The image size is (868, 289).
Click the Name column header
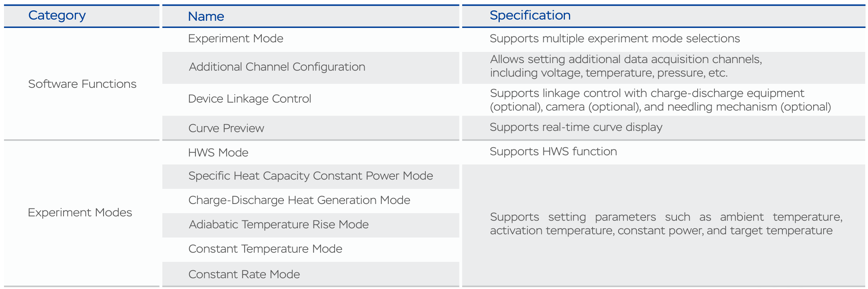pyautogui.click(x=206, y=16)
